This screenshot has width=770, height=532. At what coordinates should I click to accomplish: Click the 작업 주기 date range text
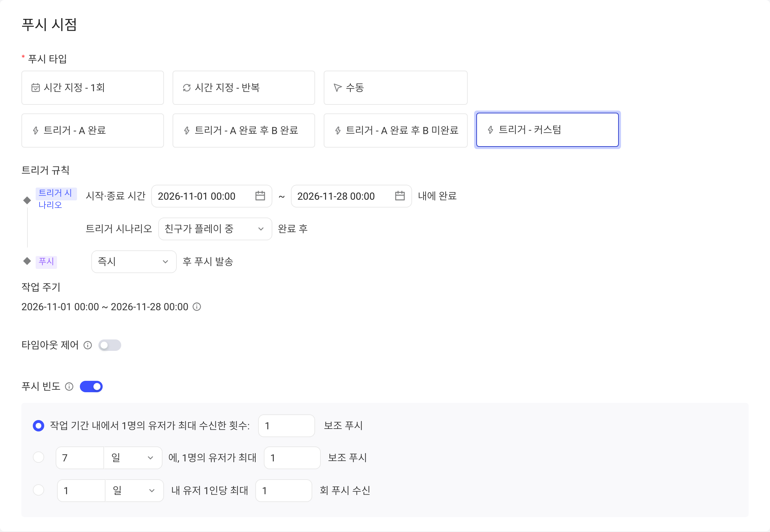point(105,307)
